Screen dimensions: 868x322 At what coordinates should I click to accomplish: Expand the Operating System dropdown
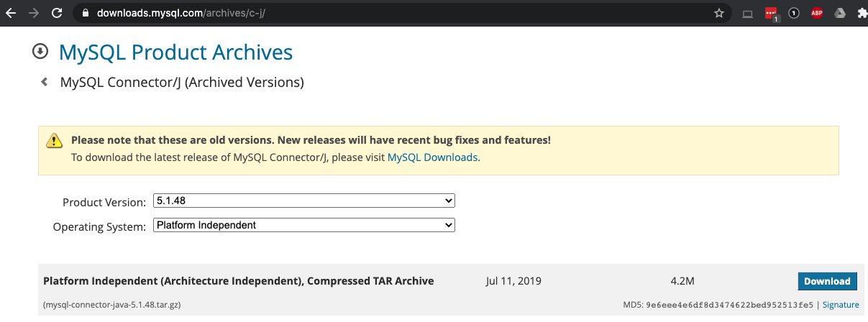click(304, 225)
